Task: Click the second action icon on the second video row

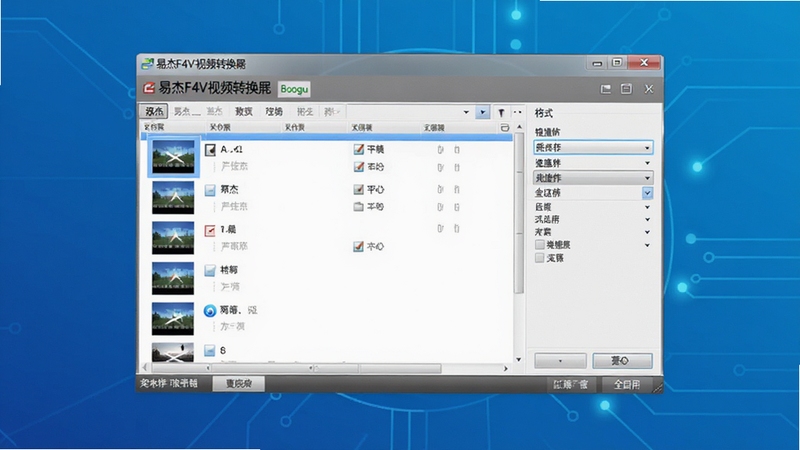Action: point(457,189)
